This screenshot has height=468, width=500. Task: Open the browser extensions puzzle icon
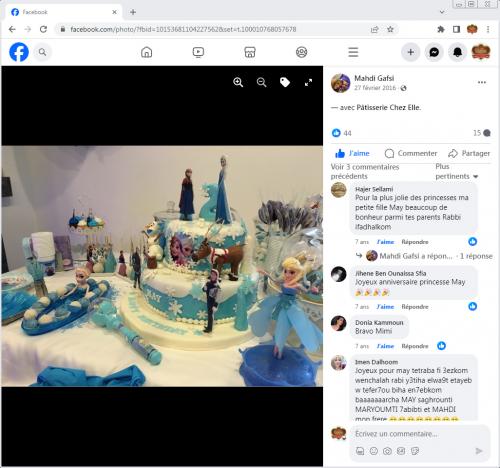(x=441, y=29)
